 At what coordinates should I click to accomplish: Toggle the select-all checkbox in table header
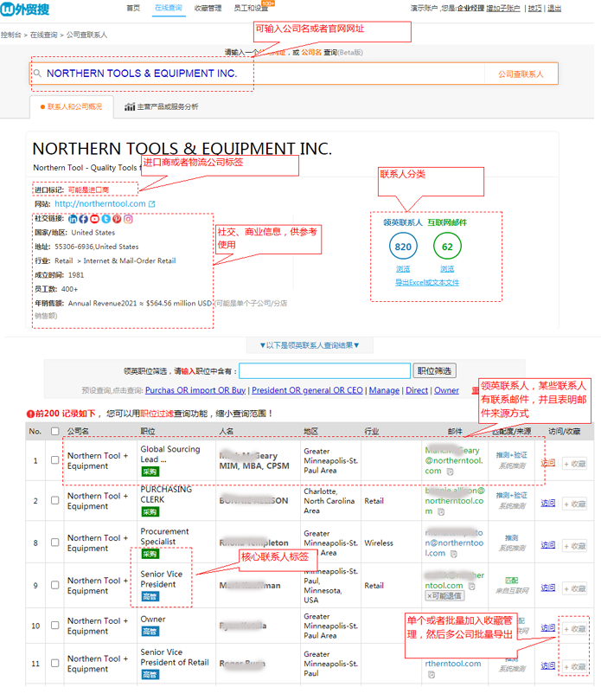click(x=54, y=431)
